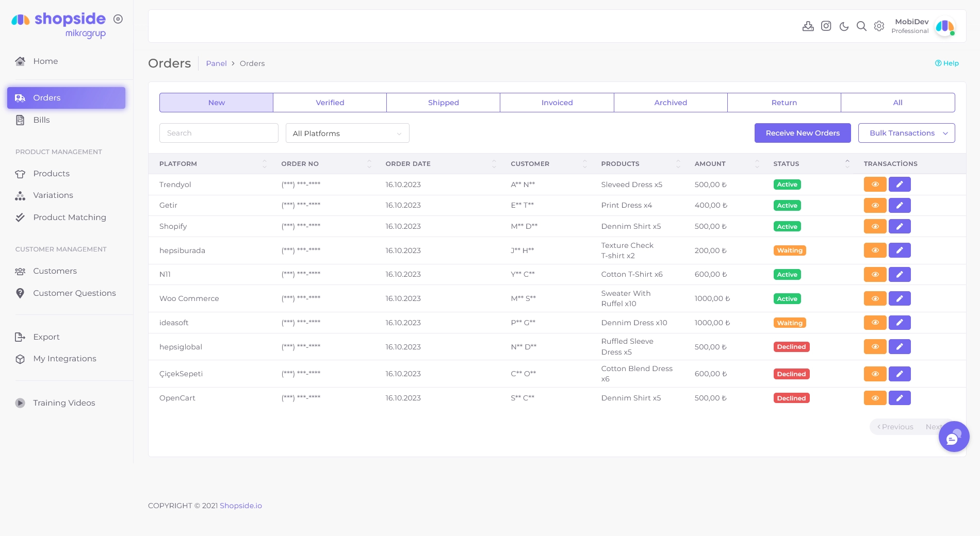
Task: Open the MobiDev profile avatar
Action: tap(945, 26)
